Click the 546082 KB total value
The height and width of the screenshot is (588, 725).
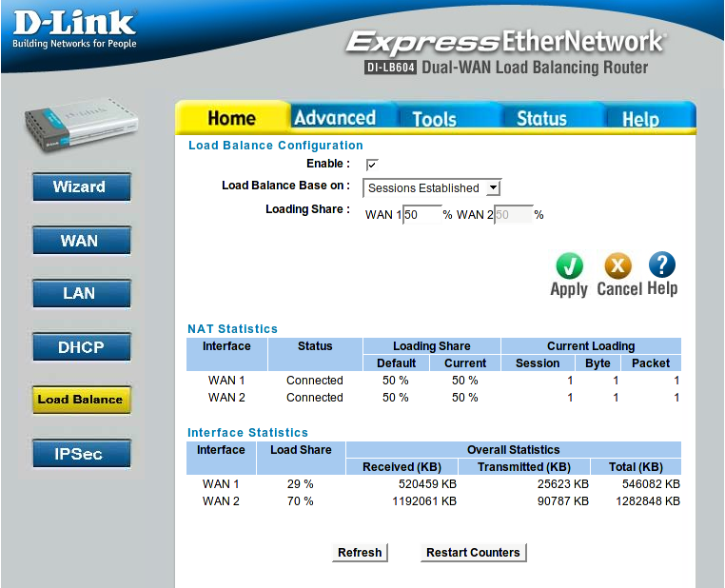[x=651, y=484]
